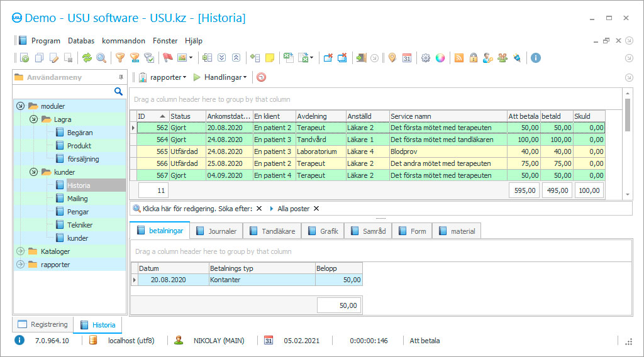Click the yellow sticky note icon
Image resolution: width=644 pixels, height=357 pixels.
click(x=270, y=58)
